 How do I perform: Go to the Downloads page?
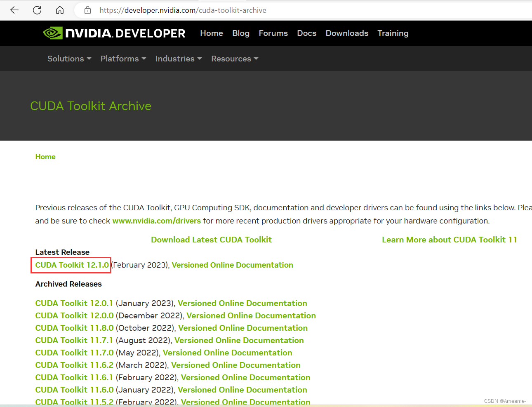[346, 33]
